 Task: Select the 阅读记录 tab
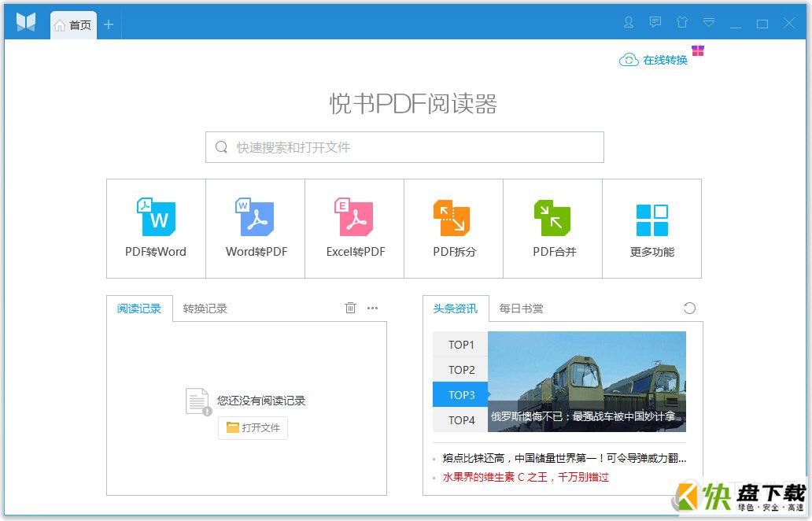pyautogui.click(x=139, y=309)
